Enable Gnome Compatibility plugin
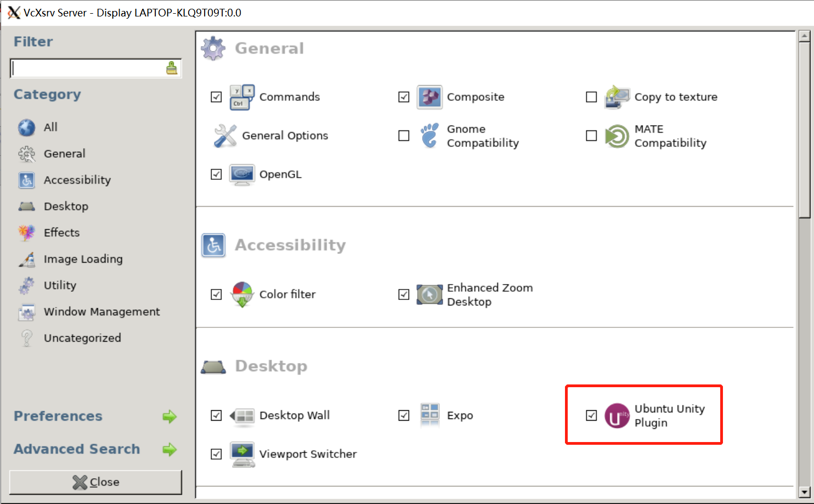The height and width of the screenshot is (504, 814). (403, 135)
